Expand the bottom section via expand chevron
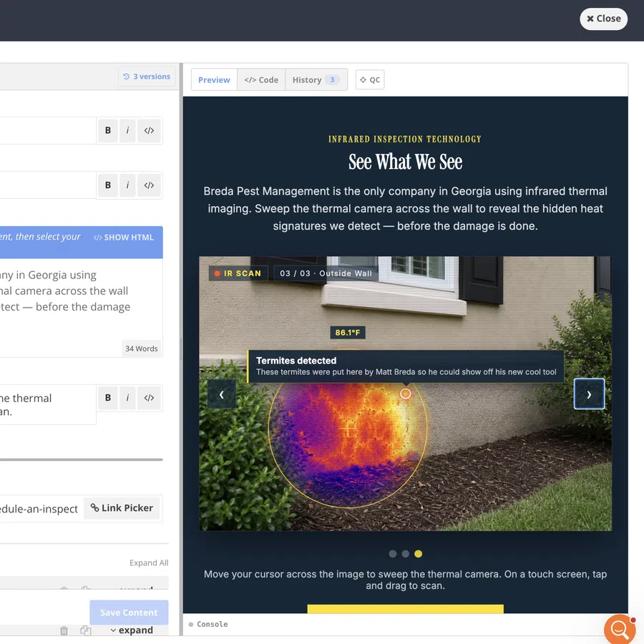 point(132,630)
